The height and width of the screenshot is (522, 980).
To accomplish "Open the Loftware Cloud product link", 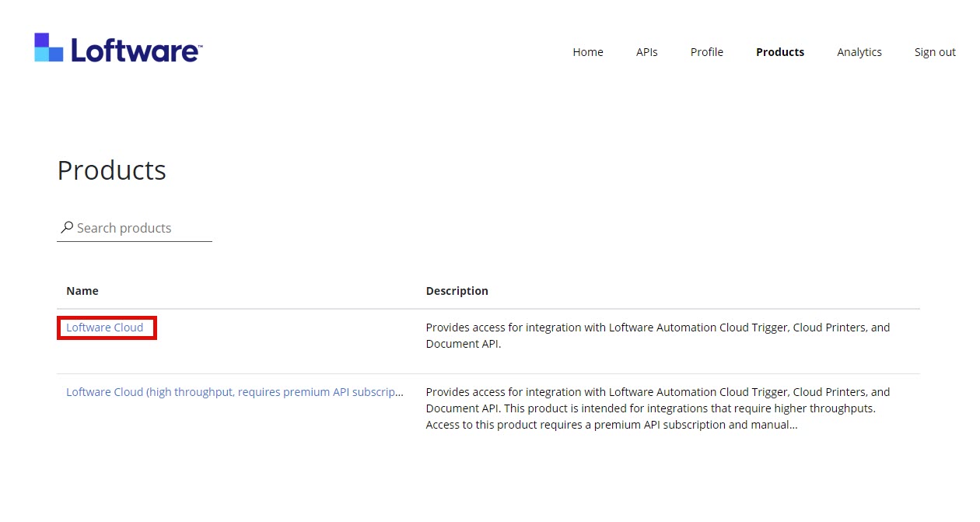I will point(105,328).
